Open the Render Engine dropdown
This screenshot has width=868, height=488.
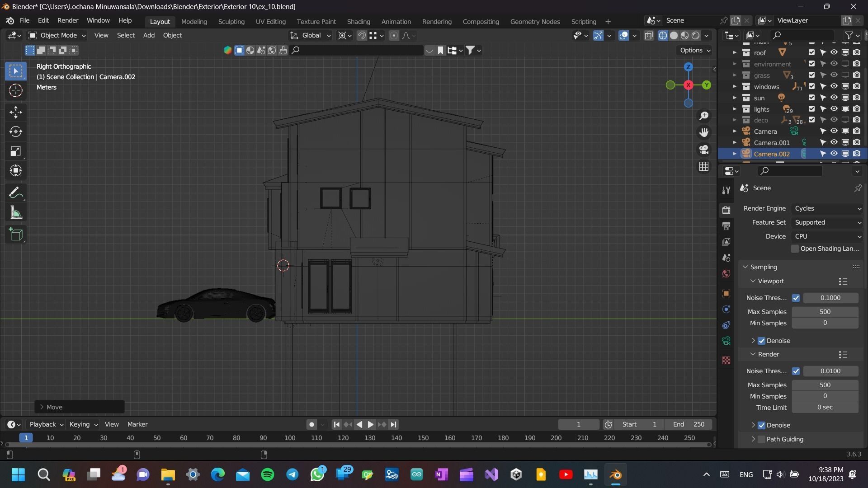[827, 208]
